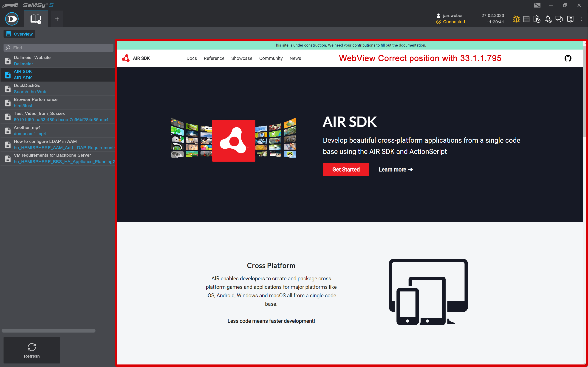Open the GitHub icon on the AIR SDK page
The width and height of the screenshot is (588, 367).
point(568,58)
